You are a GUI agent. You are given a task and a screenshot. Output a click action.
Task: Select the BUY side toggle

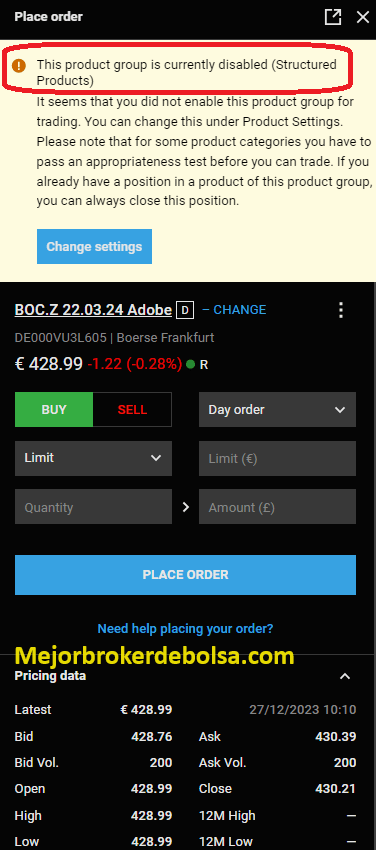tap(54, 410)
